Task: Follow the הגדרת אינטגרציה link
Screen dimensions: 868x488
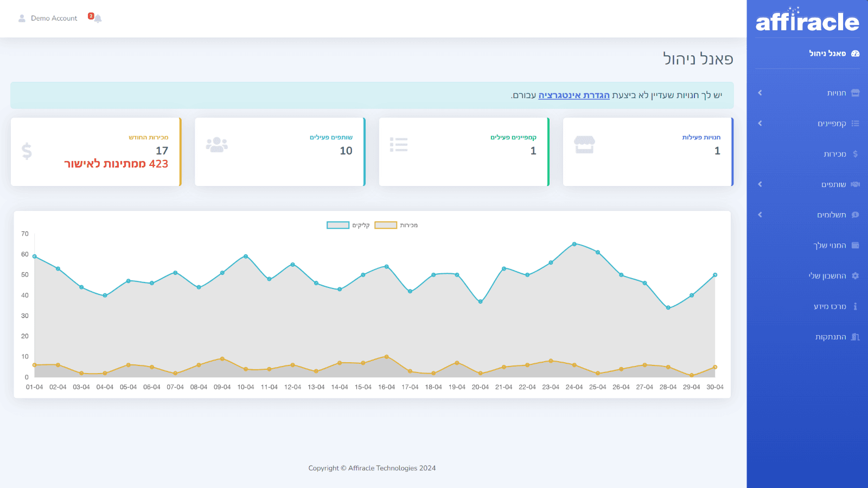Action: [574, 95]
